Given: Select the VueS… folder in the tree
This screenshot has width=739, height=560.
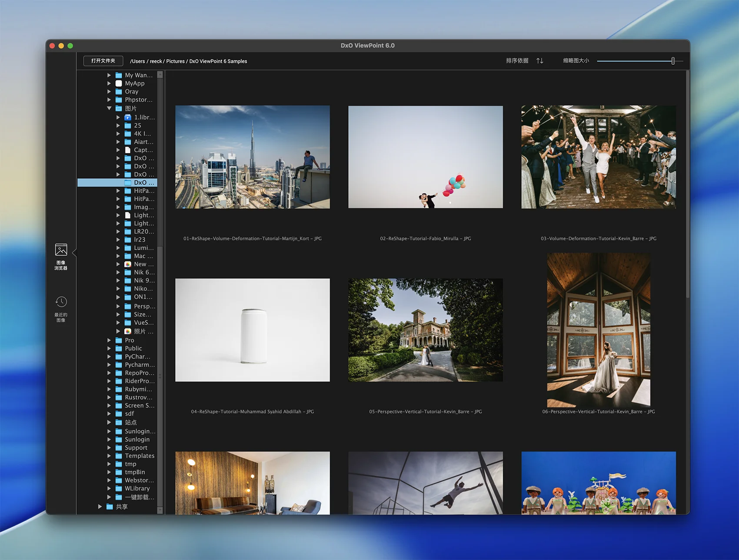Looking at the screenshot, I should [x=143, y=323].
